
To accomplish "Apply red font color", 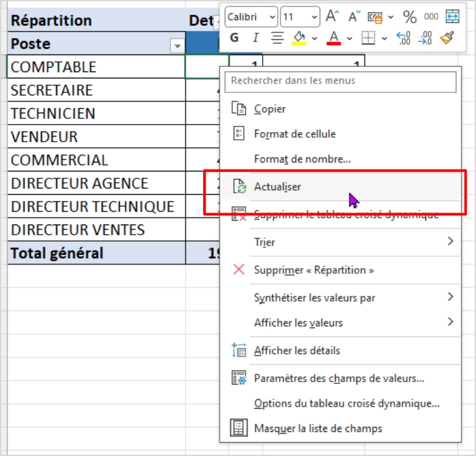I will coord(334,38).
